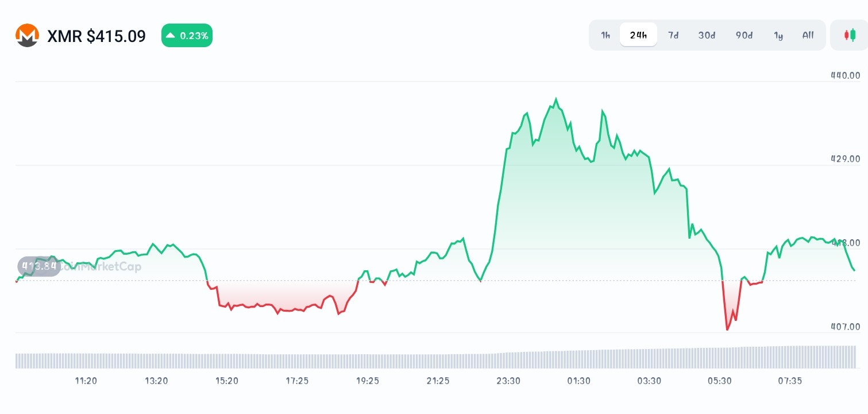Click the green 0.23% change badge

(x=187, y=36)
